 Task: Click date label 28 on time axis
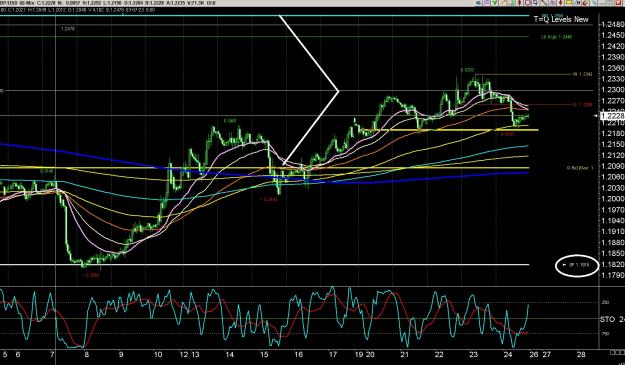pyautogui.click(x=581, y=354)
